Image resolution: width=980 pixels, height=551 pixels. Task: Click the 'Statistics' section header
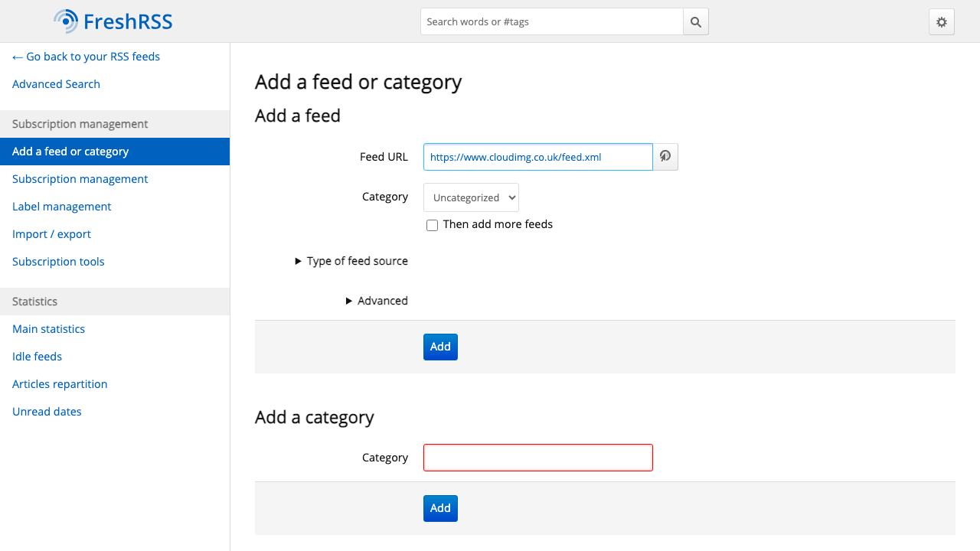tap(115, 302)
